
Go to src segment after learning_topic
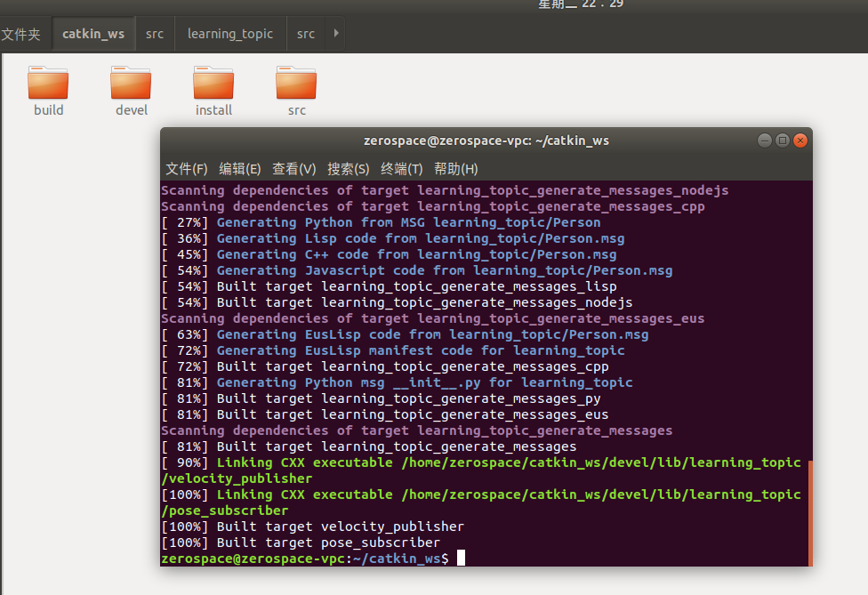[306, 34]
